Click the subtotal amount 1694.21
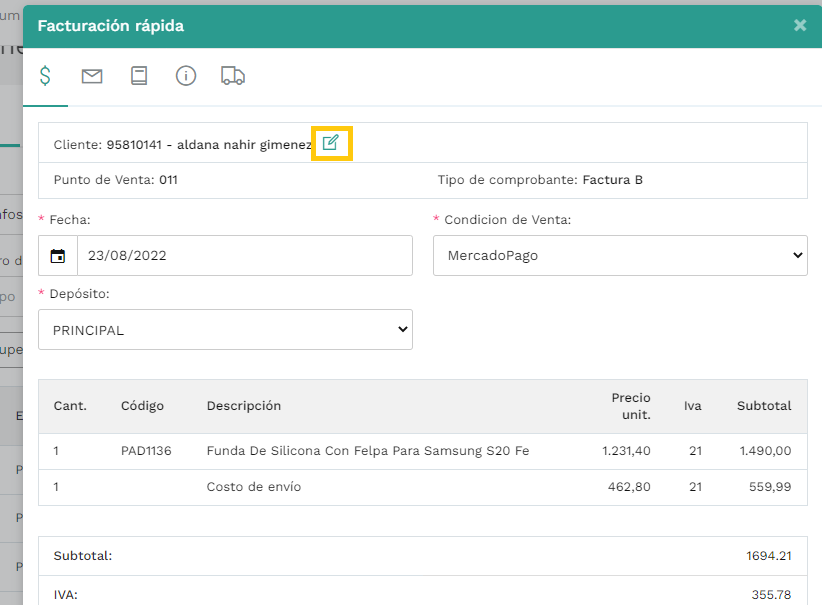The image size is (822, 605). click(769, 556)
